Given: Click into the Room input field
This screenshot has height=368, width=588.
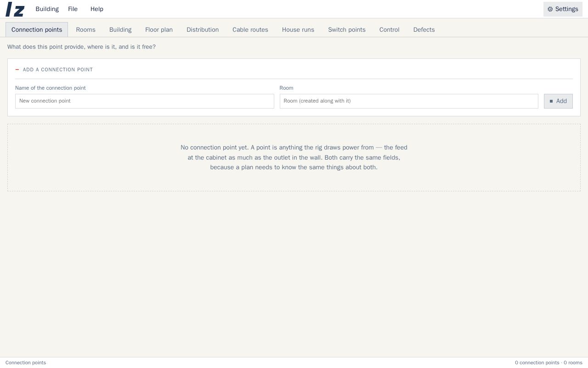Looking at the screenshot, I should [x=409, y=101].
